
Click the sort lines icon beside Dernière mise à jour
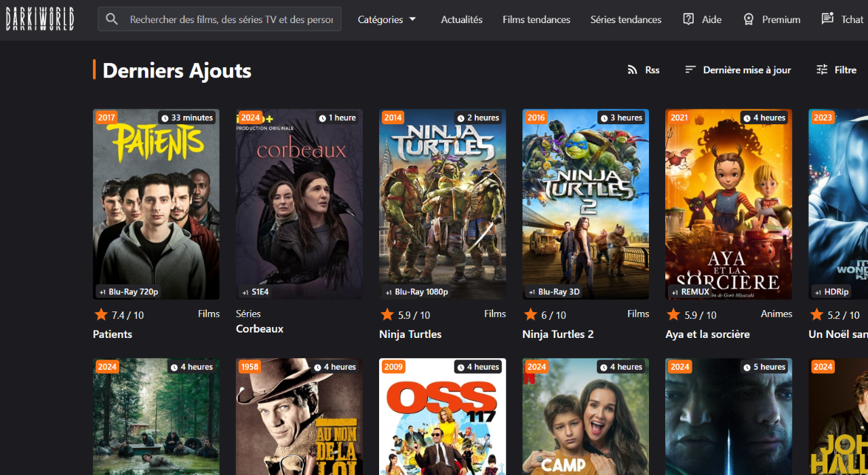coord(690,70)
